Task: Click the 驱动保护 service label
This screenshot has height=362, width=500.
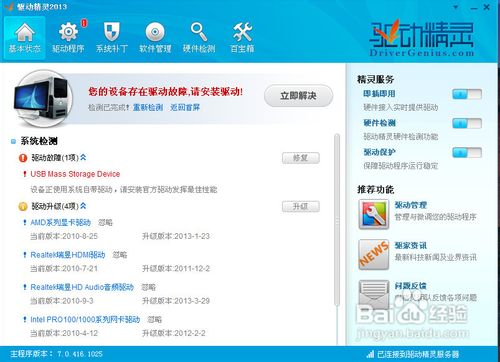Action: 379,152
